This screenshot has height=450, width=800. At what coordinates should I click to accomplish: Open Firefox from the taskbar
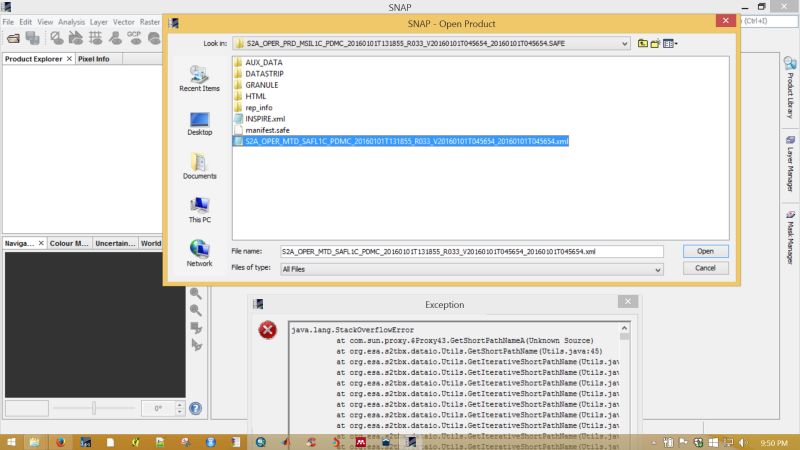click(x=60, y=442)
